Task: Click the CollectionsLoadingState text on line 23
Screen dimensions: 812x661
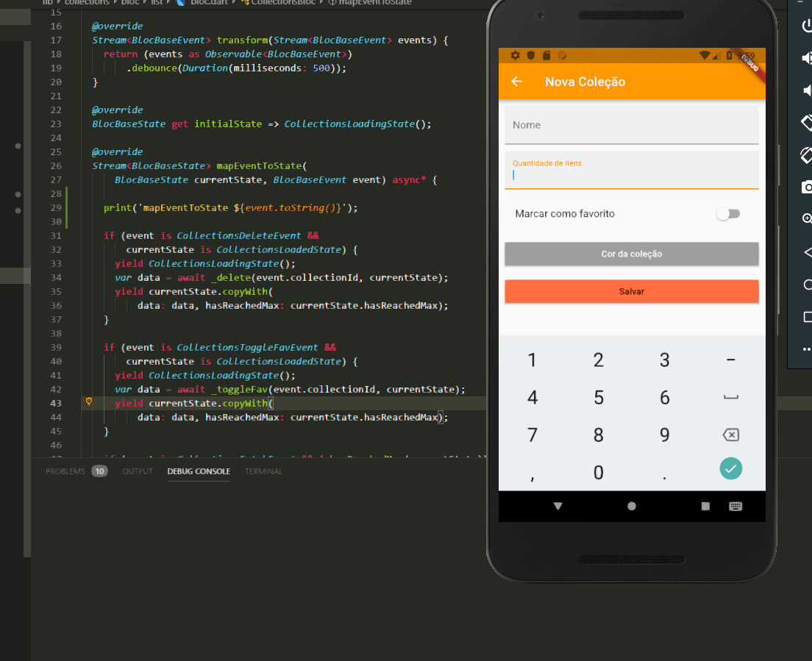Action: (x=349, y=124)
